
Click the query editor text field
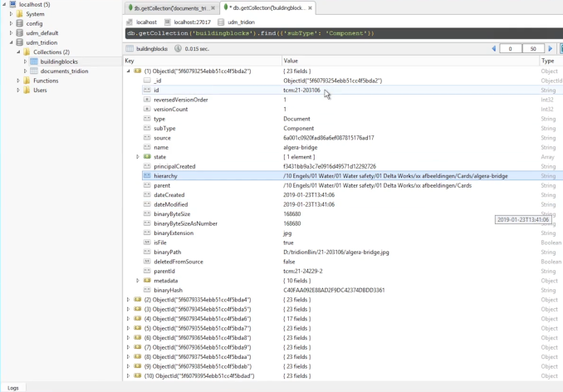click(x=344, y=33)
